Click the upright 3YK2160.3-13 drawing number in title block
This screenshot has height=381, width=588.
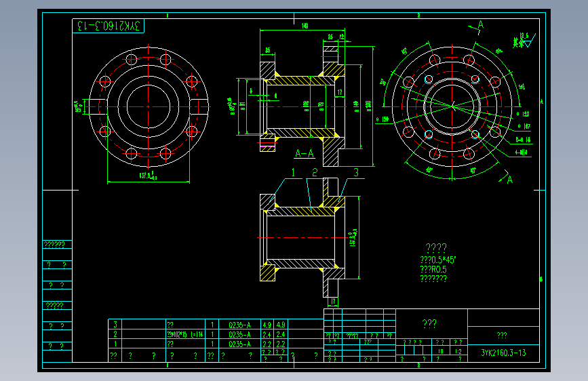coord(503,353)
